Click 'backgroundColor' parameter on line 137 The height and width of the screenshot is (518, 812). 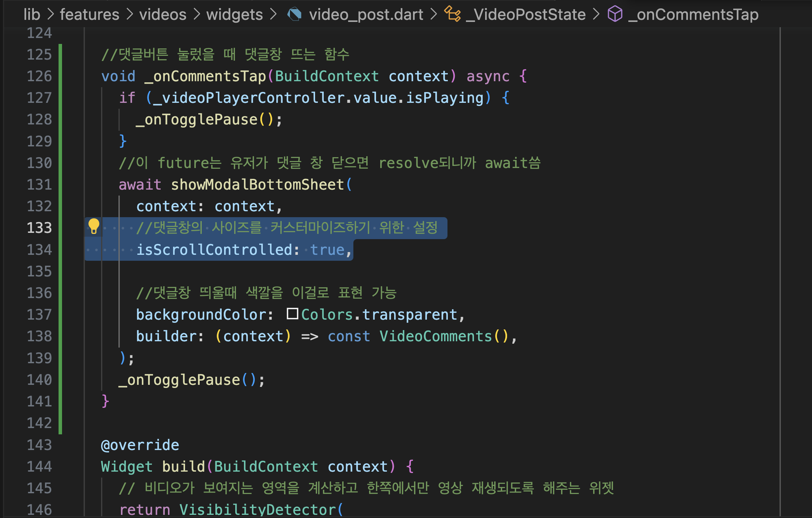pyautogui.click(x=201, y=314)
